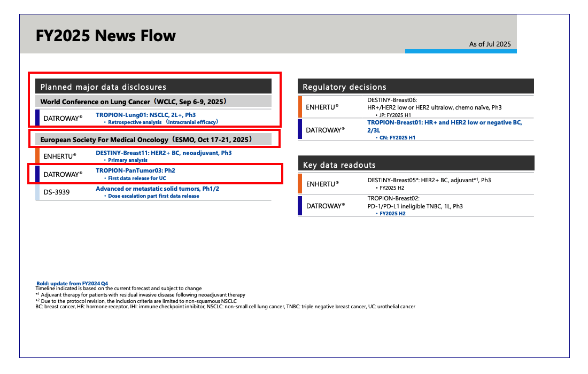Click "Advanced or metastatic solid tumors, Ph1/2" text
This screenshot has width=588, height=374.
[157, 189]
